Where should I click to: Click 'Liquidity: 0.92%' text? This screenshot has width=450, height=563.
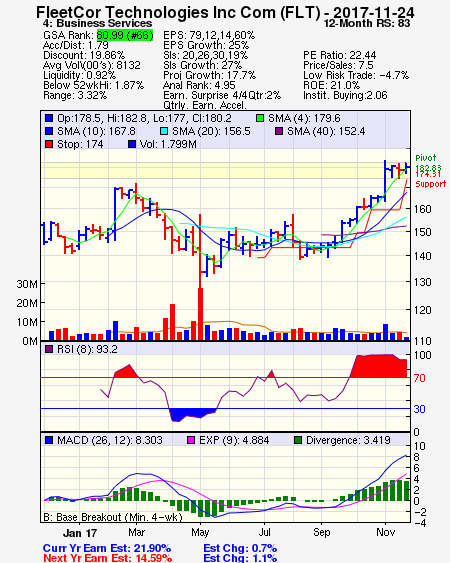click(x=79, y=75)
